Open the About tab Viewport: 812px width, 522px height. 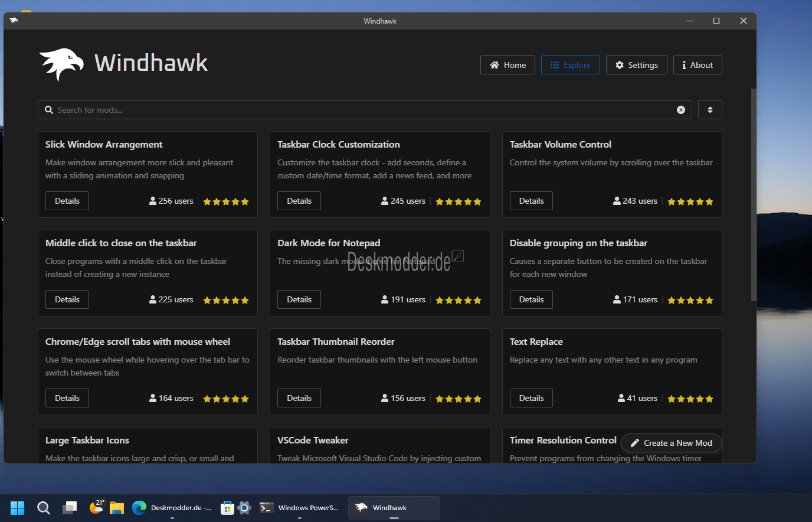[698, 65]
